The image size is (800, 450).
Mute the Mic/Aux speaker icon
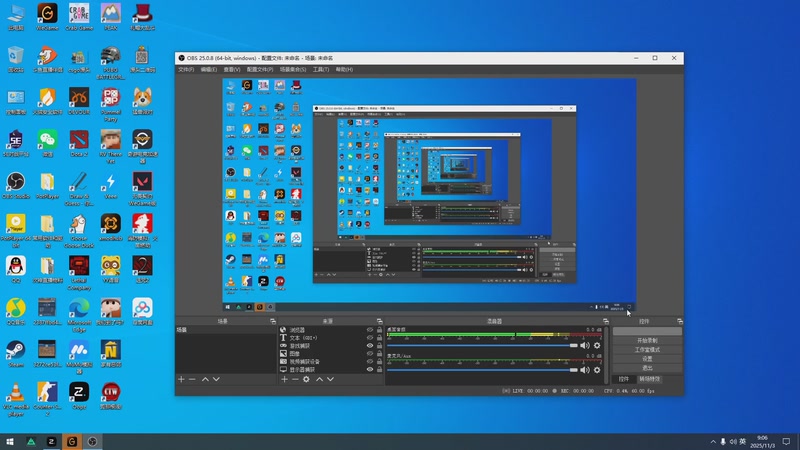585,370
